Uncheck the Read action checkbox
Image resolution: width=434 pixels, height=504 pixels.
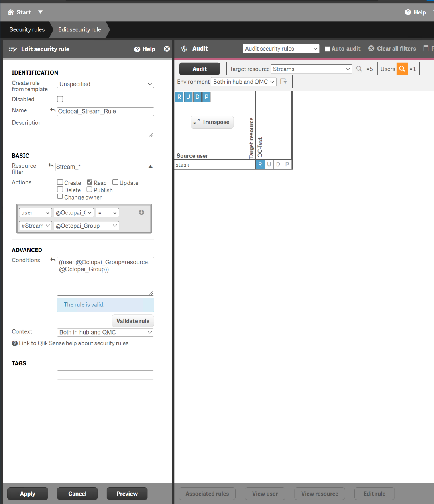point(90,182)
